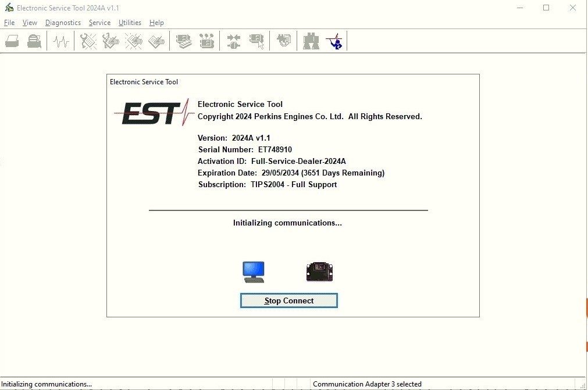
Task: Open Logged Event Codes notebook-and-pen icon
Action: pyautogui.click(x=156, y=41)
